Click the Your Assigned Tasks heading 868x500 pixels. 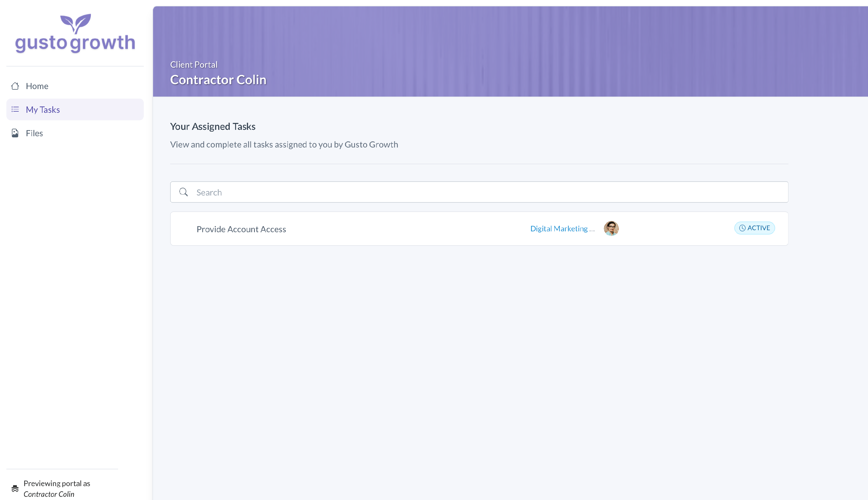(213, 126)
